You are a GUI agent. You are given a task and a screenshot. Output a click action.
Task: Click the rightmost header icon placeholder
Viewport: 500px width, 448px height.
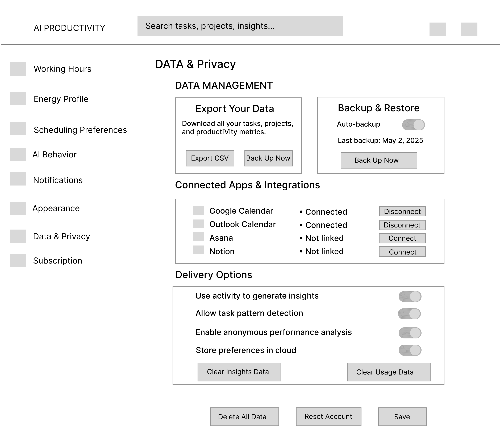(469, 29)
